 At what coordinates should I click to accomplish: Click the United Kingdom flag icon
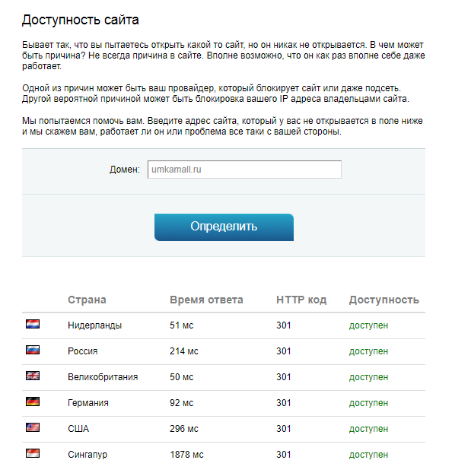pos(33,376)
